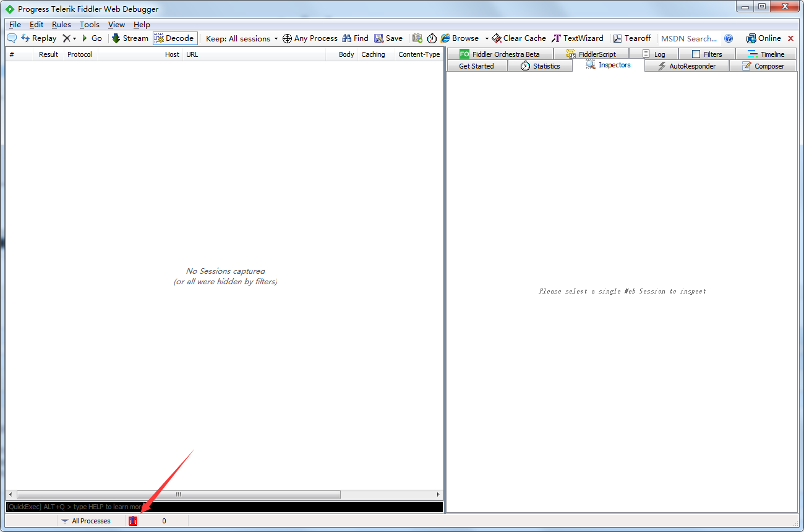Open the Browse dropdown arrow
804x532 pixels.
[x=487, y=38]
